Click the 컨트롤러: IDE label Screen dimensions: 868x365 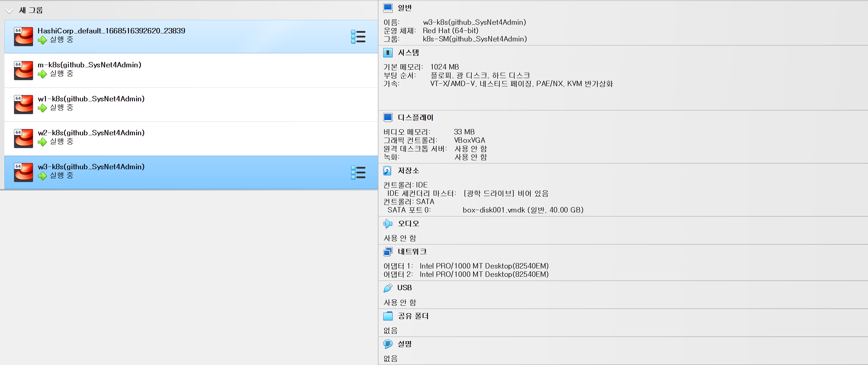[x=405, y=185]
